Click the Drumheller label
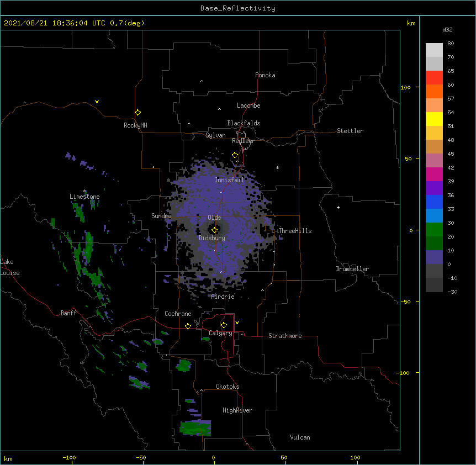476x465 pixels. tap(352, 269)
